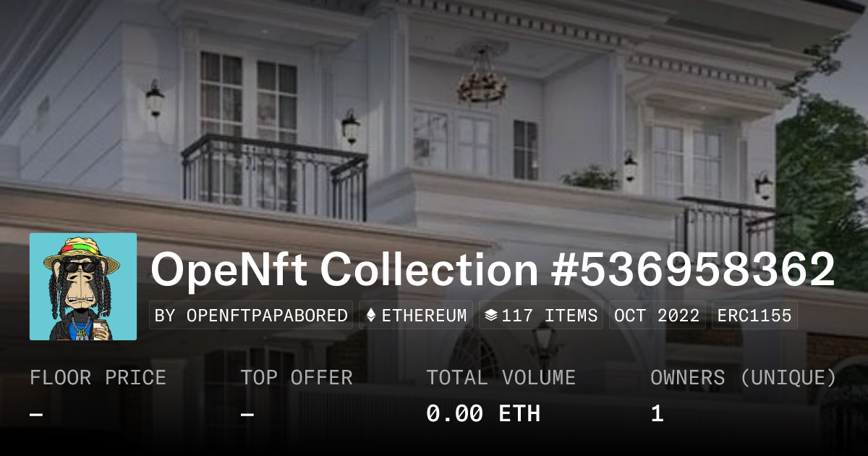Click the ERC1155 token standard badge

click(x=755, y=316)
